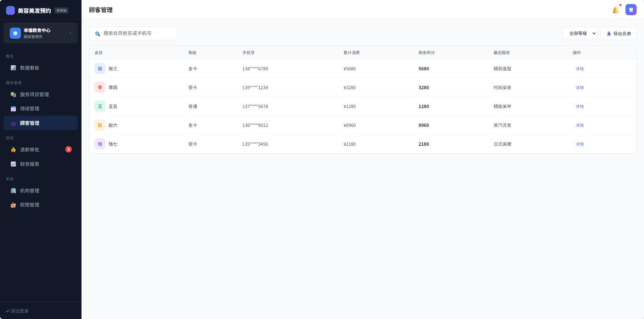Open 详情 link for 钱七
Image resolution: width=644 pixels, height=319 pixels.
click(x=579, y=144)
